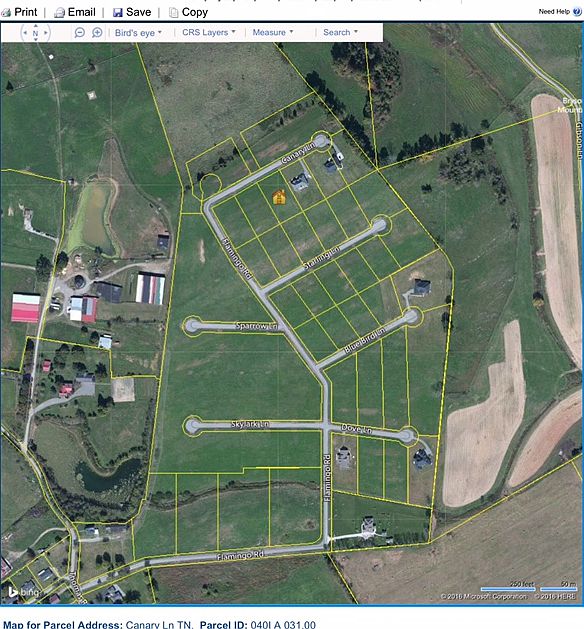Click the bing logo on the map
Viewport: 584px width, 629px height.
click(24, 591)
